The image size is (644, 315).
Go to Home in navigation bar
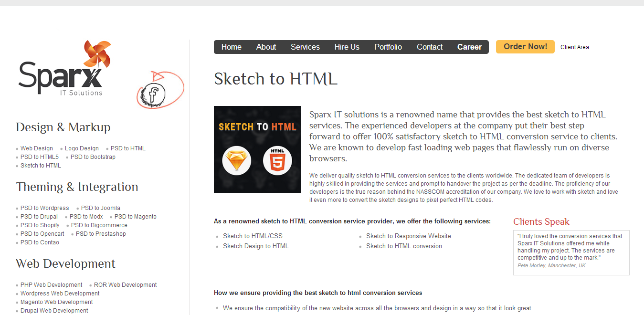pyautogui.click(x=232, y=47)
